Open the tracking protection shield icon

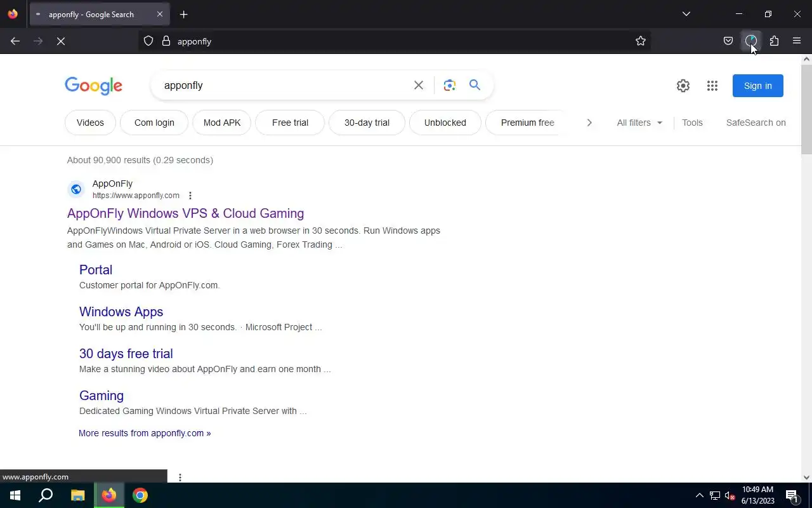(x=148, y=41)
